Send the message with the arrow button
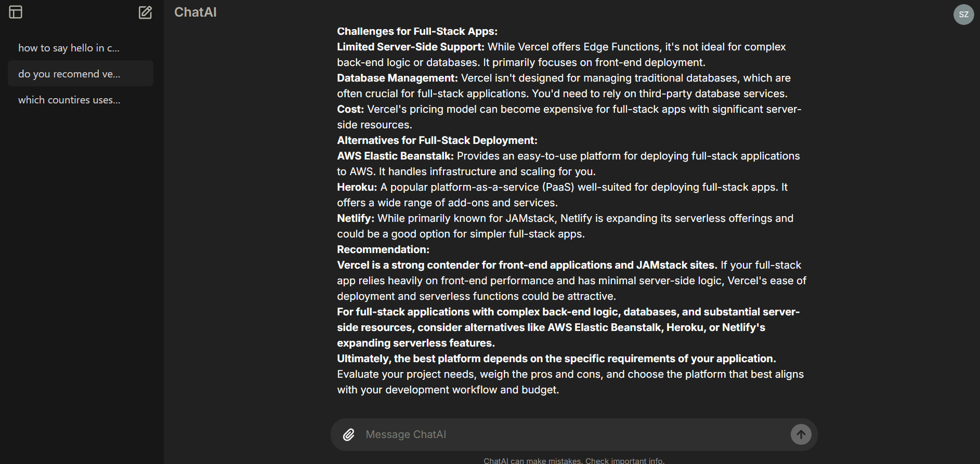 [801, 434]
